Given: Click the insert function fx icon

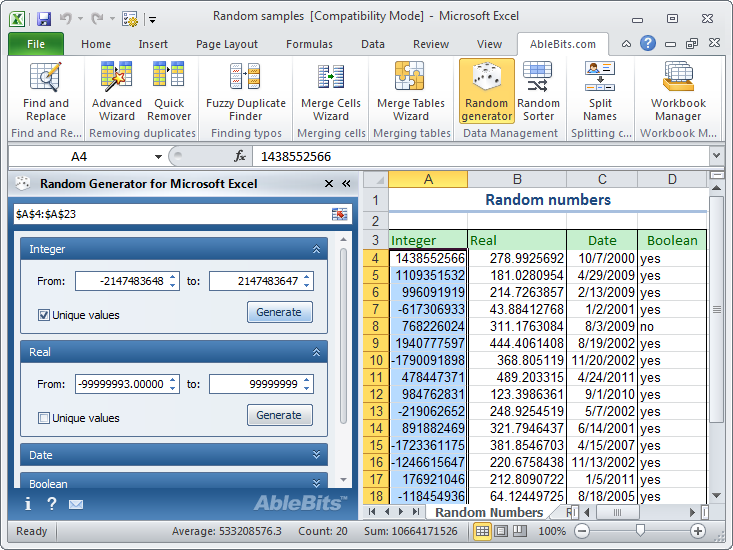Looking at the screenshot, I should [x=240, y=156].
